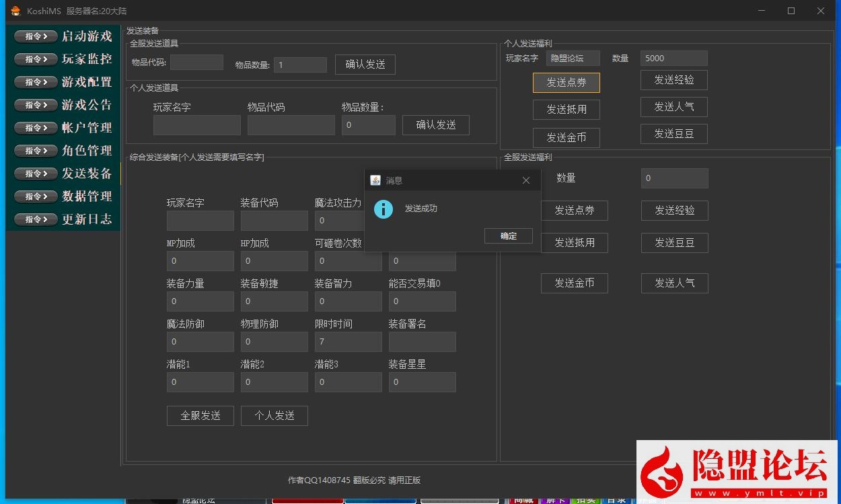Click the 限时时间 input field
The image size is (841, 504).
coord(348,342)
